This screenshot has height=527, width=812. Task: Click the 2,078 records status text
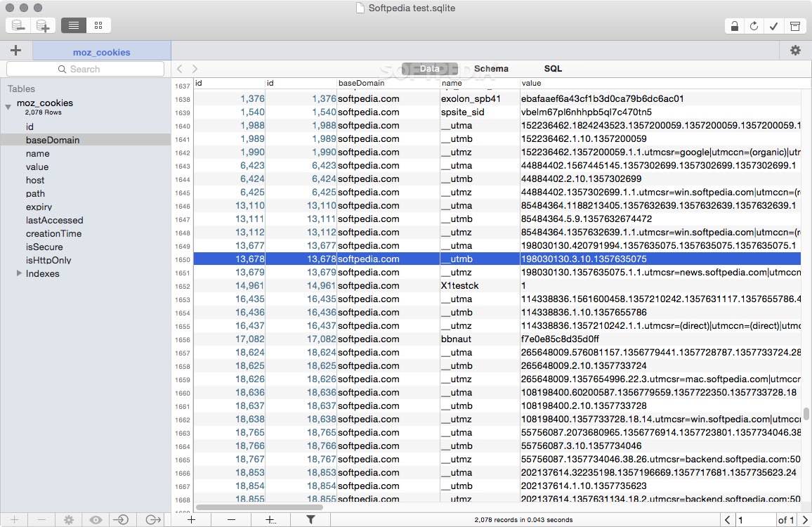tap(523, 520)
